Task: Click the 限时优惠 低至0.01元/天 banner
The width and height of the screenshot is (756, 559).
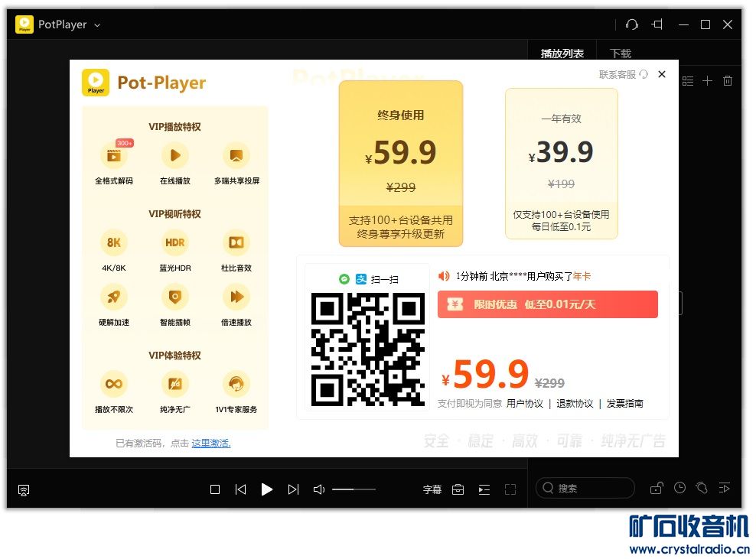Action: 548,304
